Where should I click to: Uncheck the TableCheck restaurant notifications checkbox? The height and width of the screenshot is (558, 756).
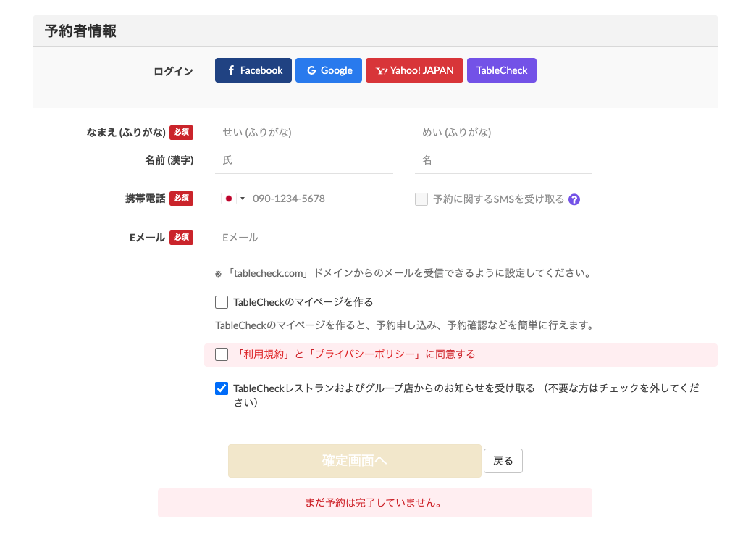(x=222, y=388)
